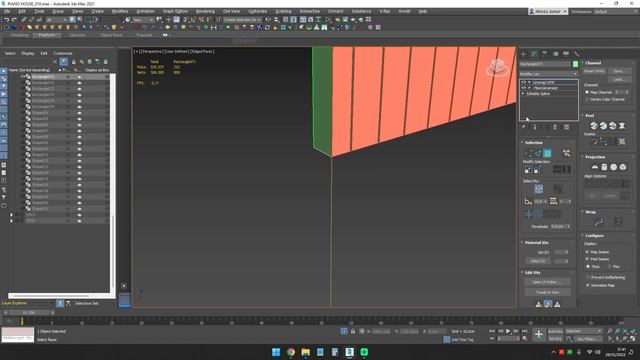The image size is (640, 360).
Task: Apply Spherical Map projection icon
Action: point(613,167)
